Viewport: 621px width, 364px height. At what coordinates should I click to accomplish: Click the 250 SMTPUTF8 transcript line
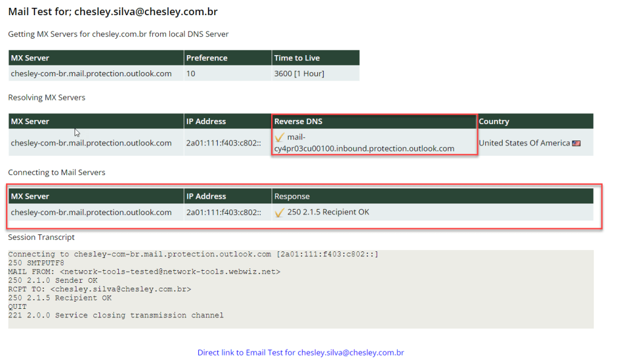pyautogui.click(x=36, y=263)
